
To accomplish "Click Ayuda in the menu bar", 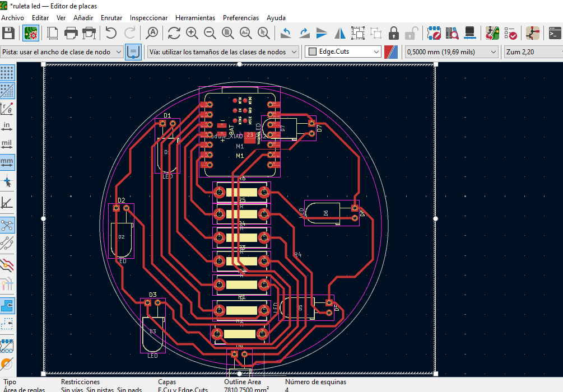I will (276, 17).
